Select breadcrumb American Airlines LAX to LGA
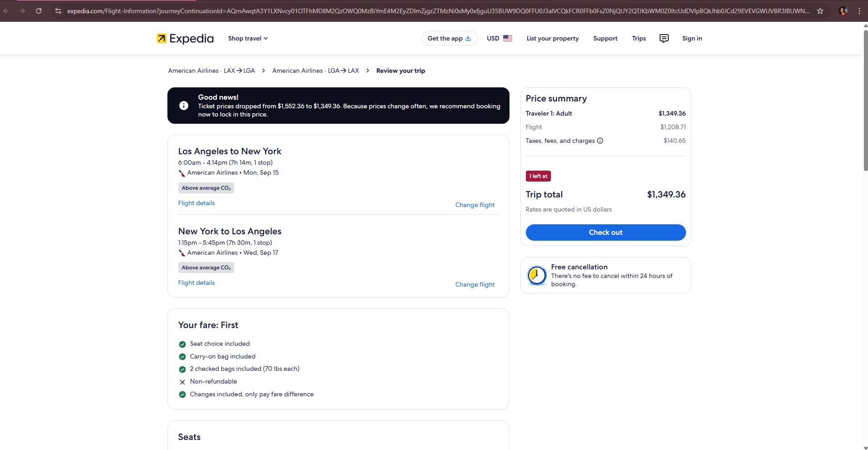The width and height of the screenshot is (868, 450). pos(212,71)
